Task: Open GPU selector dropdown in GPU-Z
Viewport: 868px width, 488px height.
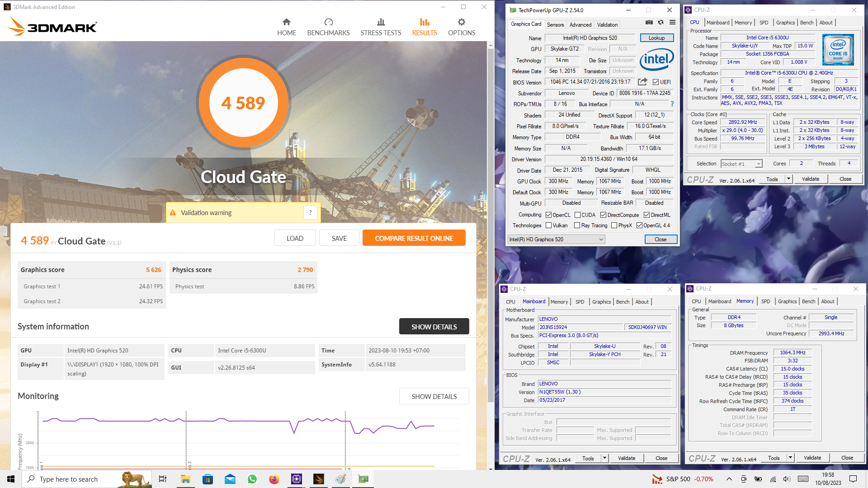Action: pyautogui.click(x=556, y=239)
